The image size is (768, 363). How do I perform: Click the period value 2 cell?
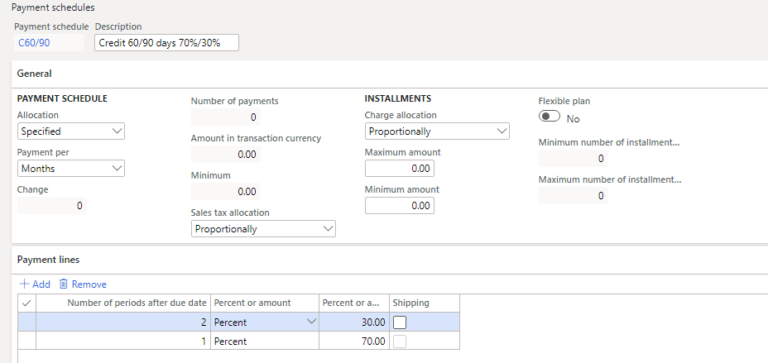(x=123, y=322)
